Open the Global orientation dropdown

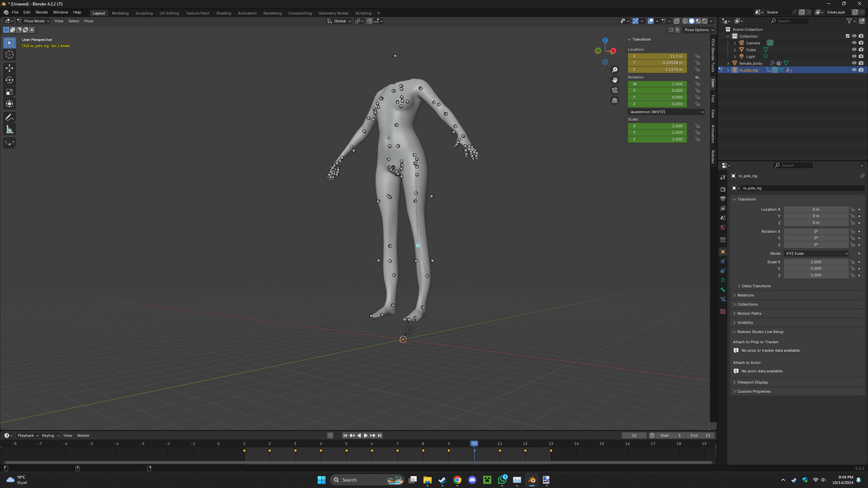click(339, 21)
